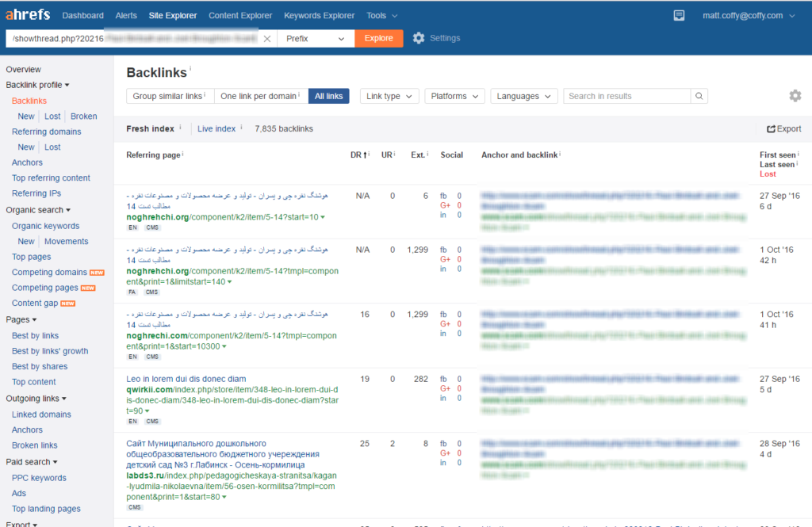This screenshot has width=812, height=527.
Task: Open PPC keywords link
Action: 39,478
